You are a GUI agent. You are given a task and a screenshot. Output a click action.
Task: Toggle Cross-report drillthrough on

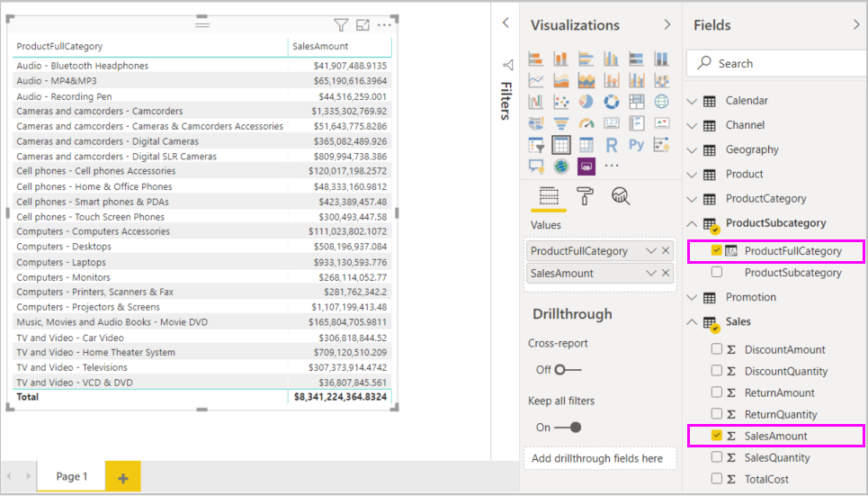tap(568, 370)
